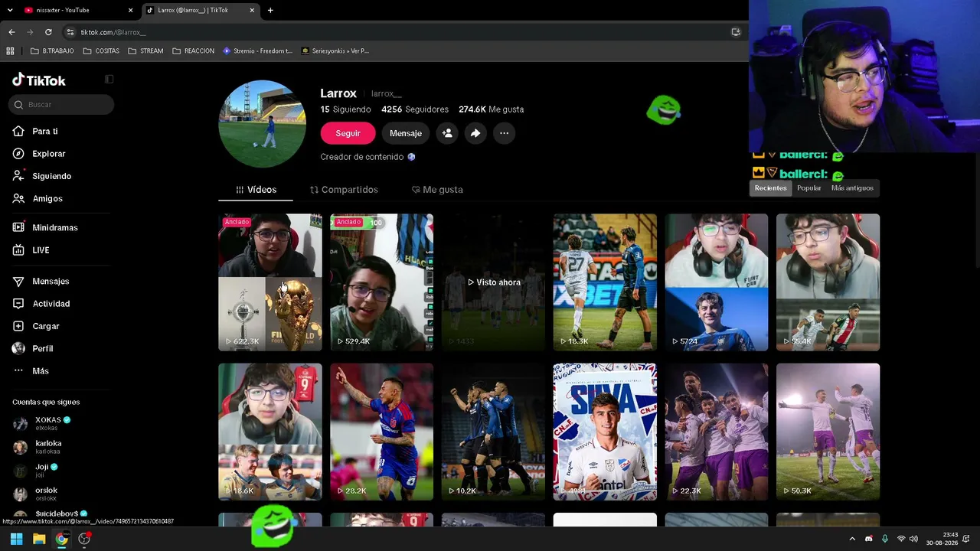Open the Chrome apps grid
Viewport: 980px width, 551px height.
[10, 51]
